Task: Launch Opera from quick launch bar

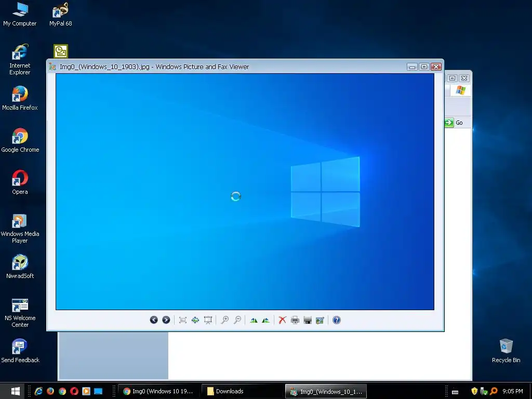Action: (74, 391)
